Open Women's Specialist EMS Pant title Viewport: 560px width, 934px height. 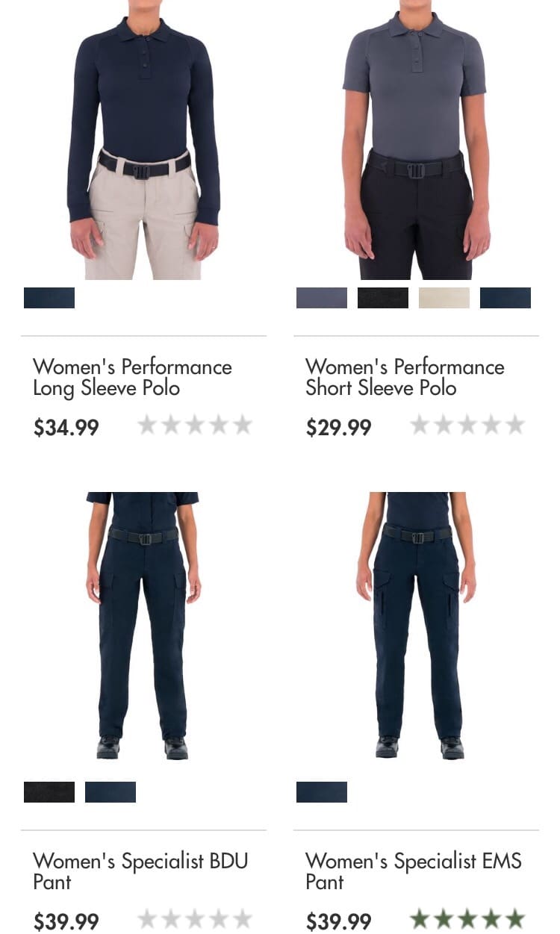click(x=414, y=871)
